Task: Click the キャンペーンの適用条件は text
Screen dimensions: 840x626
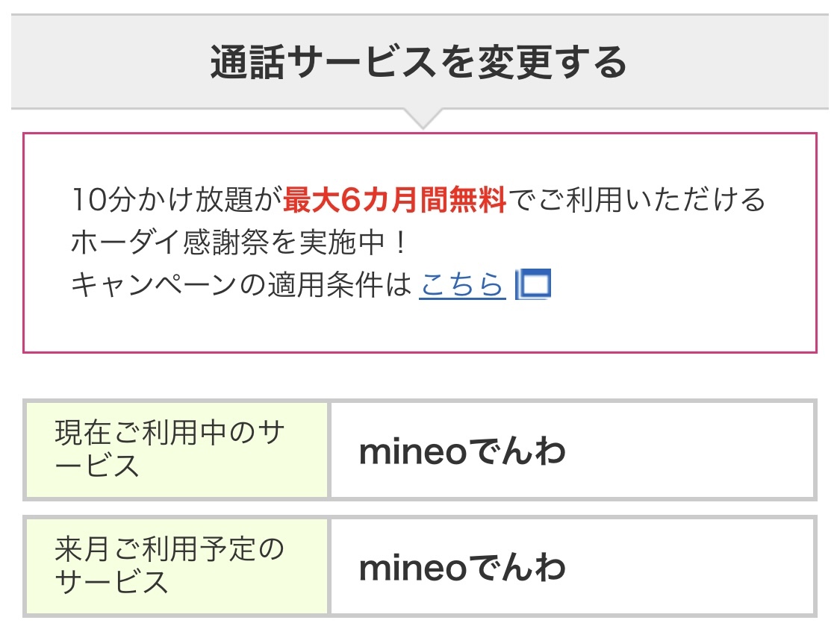Action: (x=240, y=285)
